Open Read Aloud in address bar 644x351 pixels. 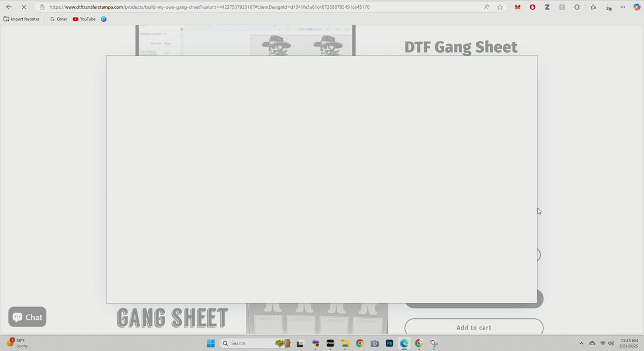pyautogui.click(x=487, y=7)
